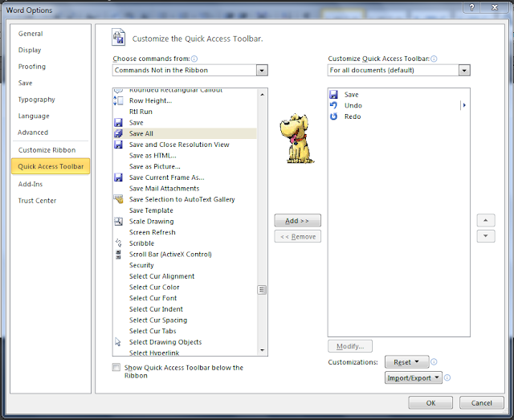
Task: Click info icon beside Choose commands from
Action: [x=194, y=59]
